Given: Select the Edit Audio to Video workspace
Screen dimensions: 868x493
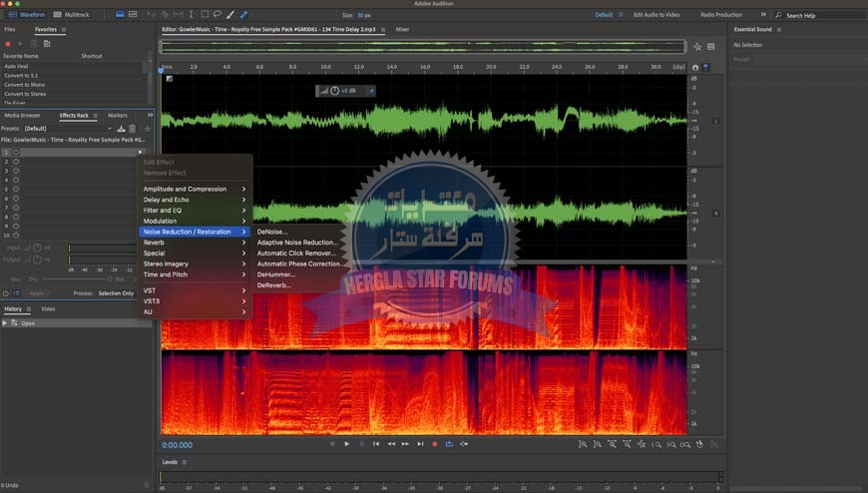Looking at the screenshot, I should click(656, 15).
